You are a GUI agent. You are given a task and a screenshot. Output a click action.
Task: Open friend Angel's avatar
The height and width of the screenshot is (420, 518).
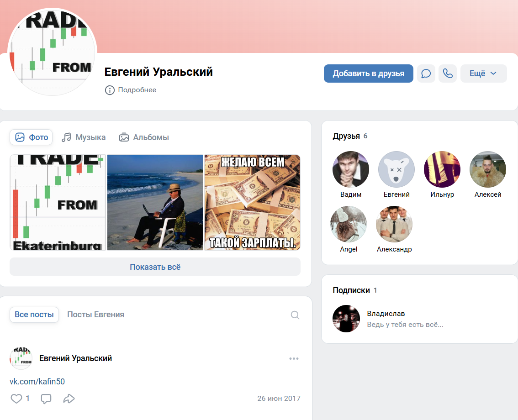(349, 224)
